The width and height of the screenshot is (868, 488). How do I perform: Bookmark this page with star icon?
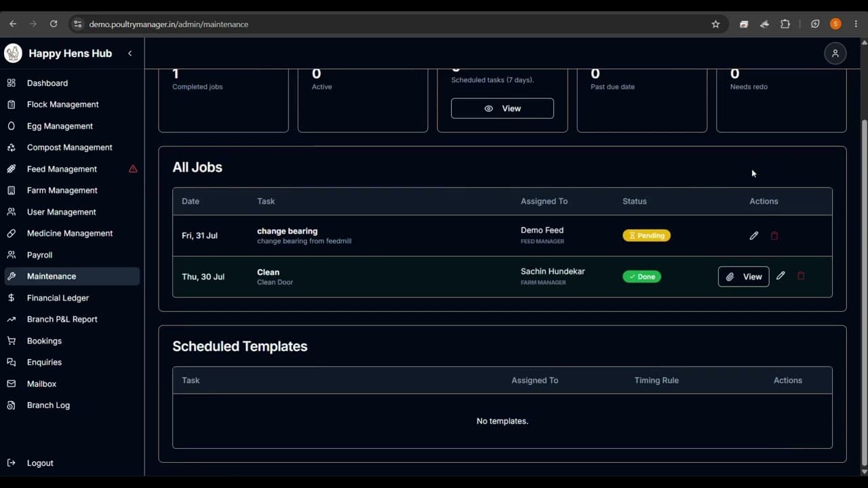715,24
